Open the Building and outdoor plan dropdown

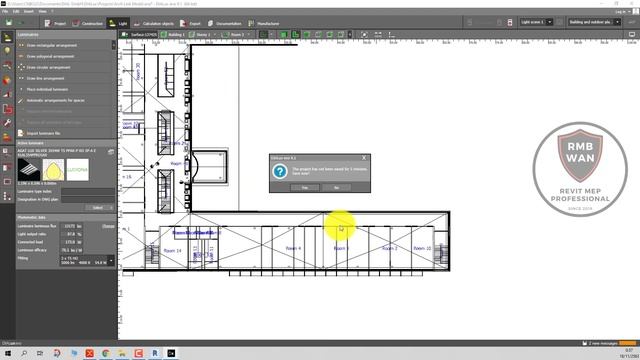click(x=594, y=22)
